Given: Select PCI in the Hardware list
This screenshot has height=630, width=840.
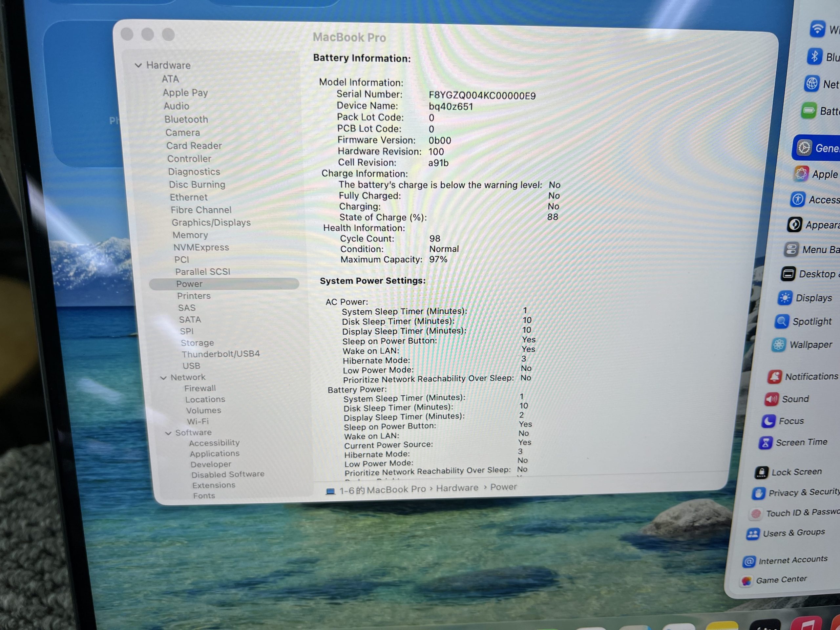Looking at the screenshot, I should [x=181, y=260].
